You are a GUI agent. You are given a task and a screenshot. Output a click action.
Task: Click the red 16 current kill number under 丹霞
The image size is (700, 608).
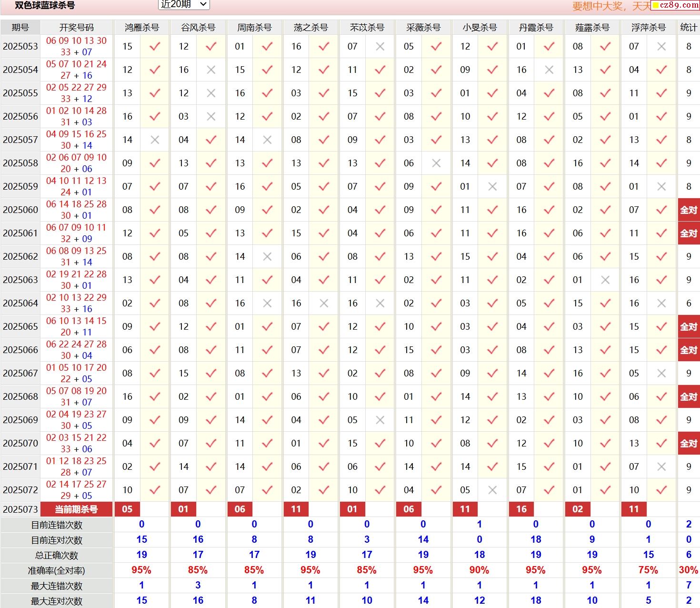[x=521, y=509]
